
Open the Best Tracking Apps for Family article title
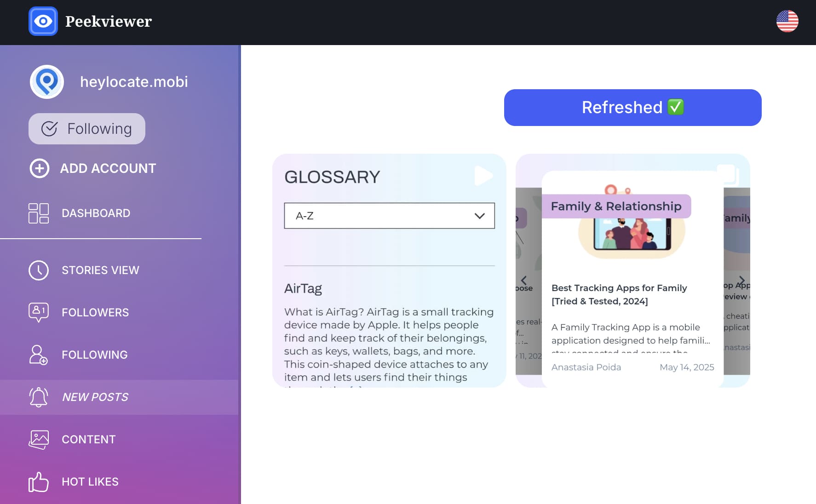pyautogui.click(x=619, y=294)
